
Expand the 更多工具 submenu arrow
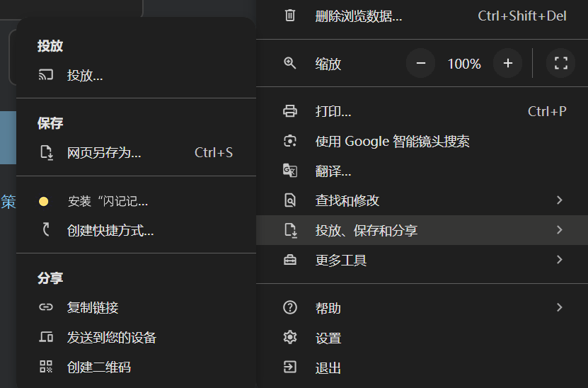(x=560, y=260)
